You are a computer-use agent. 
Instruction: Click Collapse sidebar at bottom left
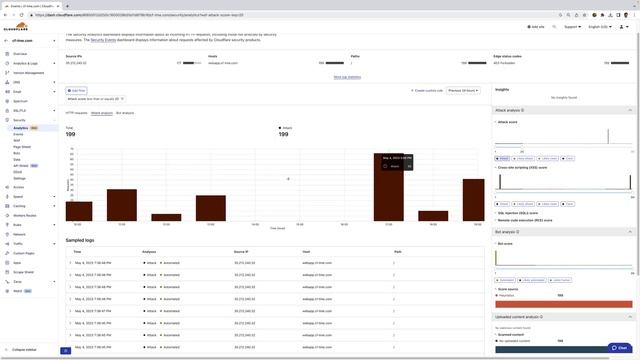[21, 350]
